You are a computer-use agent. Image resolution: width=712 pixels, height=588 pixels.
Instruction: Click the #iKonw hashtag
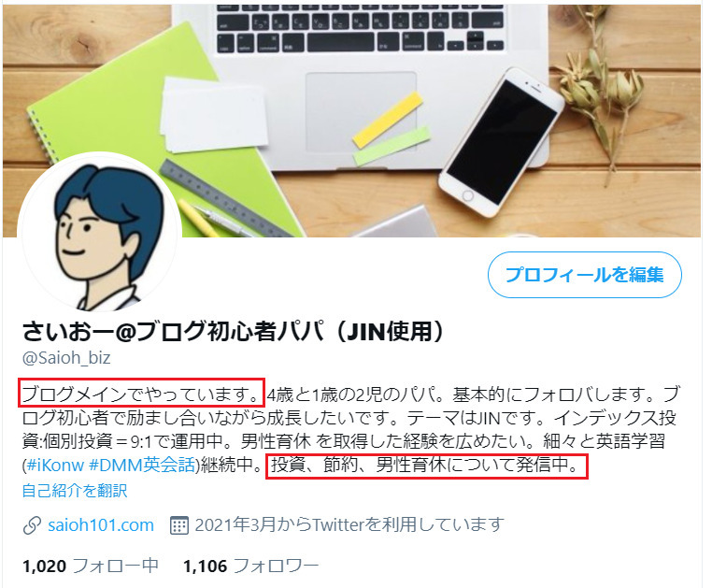55,465
